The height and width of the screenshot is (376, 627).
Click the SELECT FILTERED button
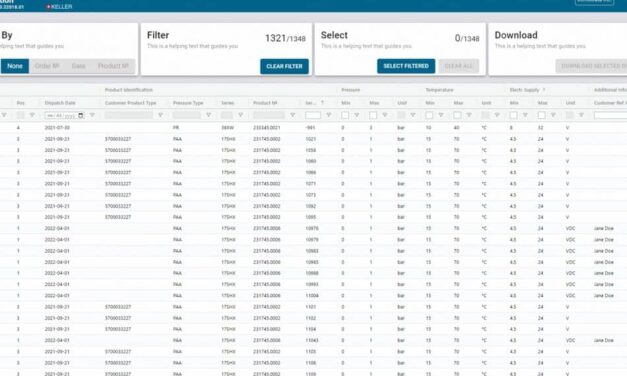point(406,66)
